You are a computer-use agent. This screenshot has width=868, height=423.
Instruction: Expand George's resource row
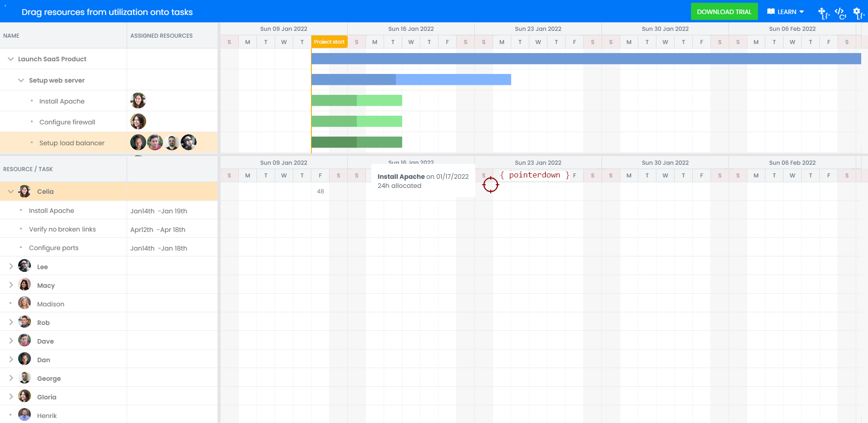(11, 378)
